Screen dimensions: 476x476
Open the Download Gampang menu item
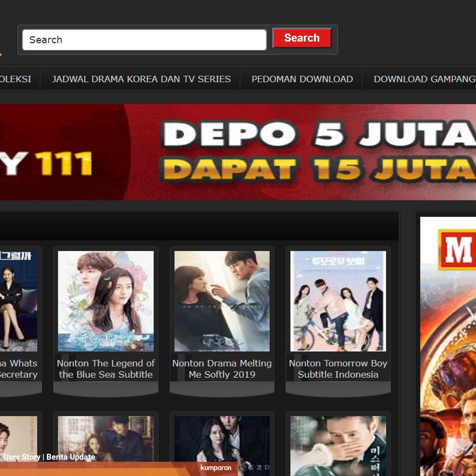424,79
